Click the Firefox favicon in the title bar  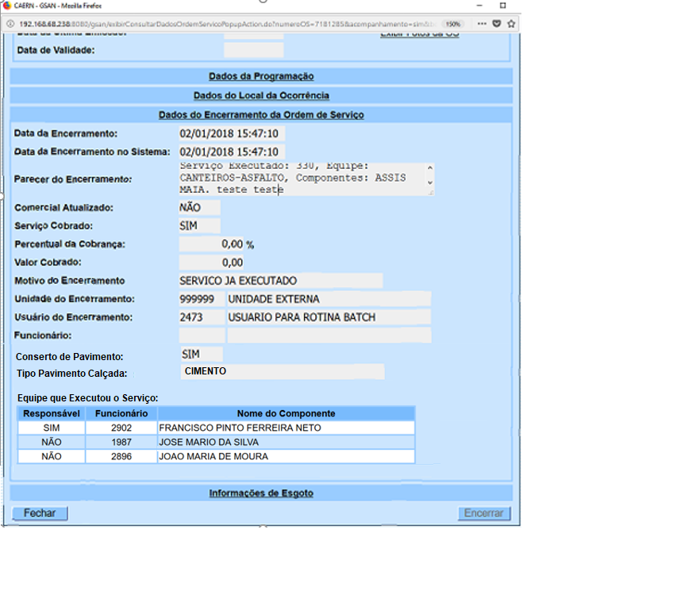coord(6,5)
